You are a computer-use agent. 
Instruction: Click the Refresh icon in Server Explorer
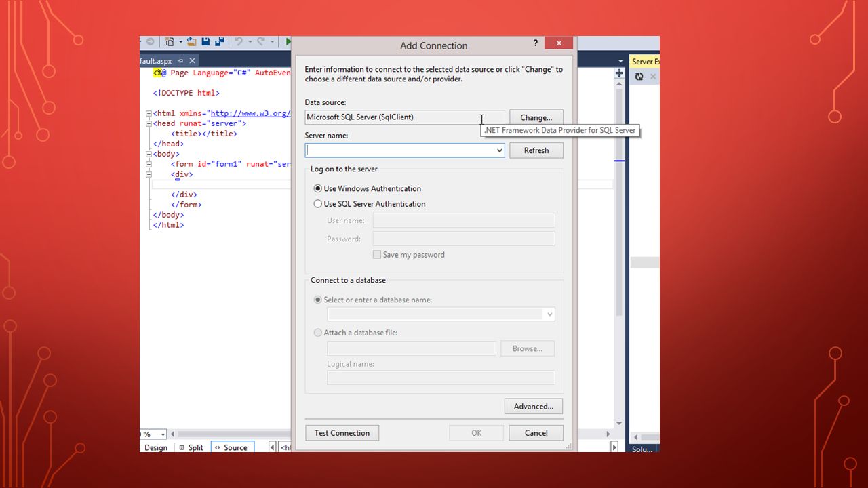click(x=639, y=77)
